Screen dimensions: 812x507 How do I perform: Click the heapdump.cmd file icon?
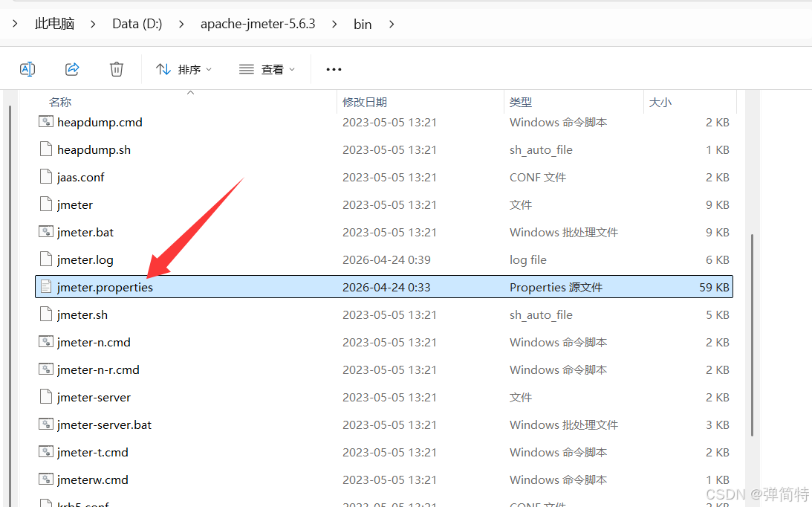(46, 122)
